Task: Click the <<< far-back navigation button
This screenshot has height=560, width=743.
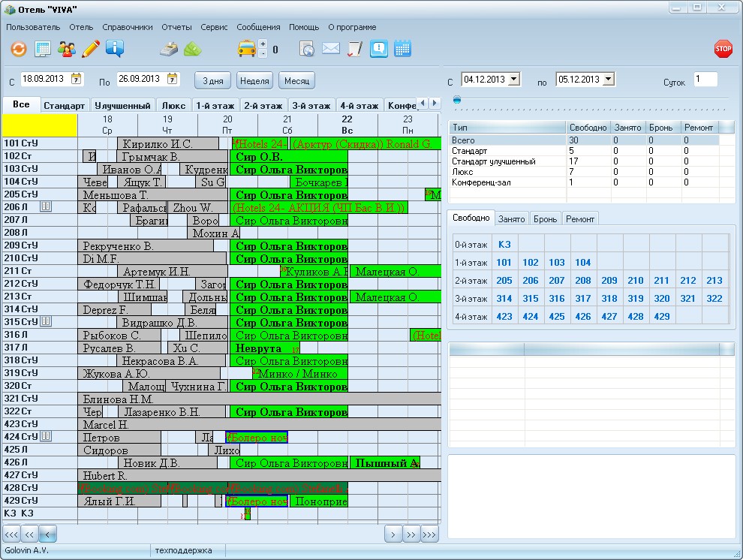Action: pyautogui.click(x=11, y=534)
